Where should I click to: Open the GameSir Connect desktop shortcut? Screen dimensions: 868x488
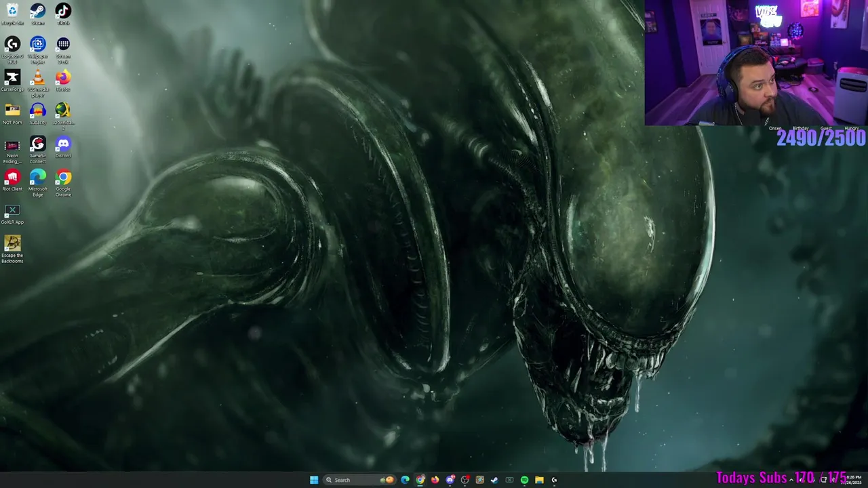click(x=37, y=150)
